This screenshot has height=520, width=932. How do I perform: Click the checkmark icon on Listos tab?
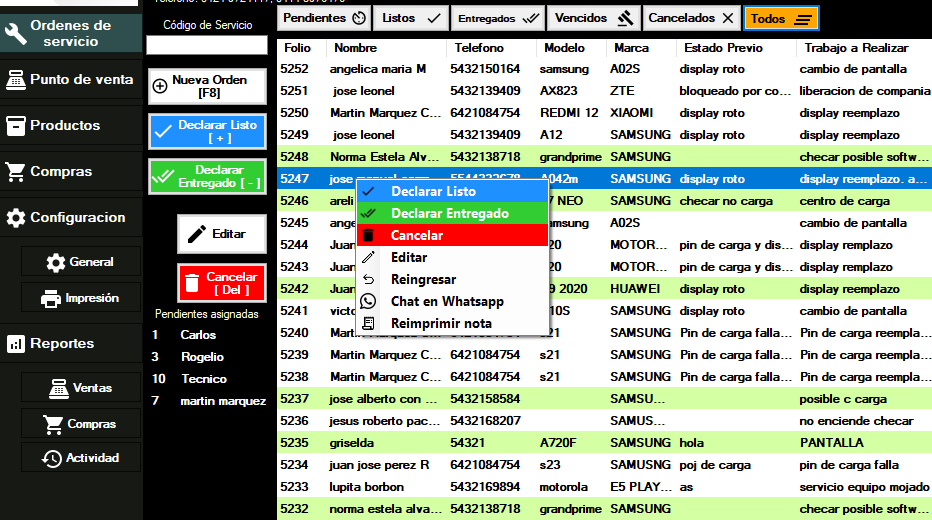coord(434,18)
